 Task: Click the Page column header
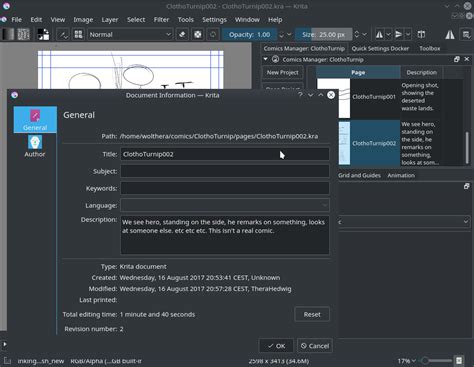tap(358, 72)
